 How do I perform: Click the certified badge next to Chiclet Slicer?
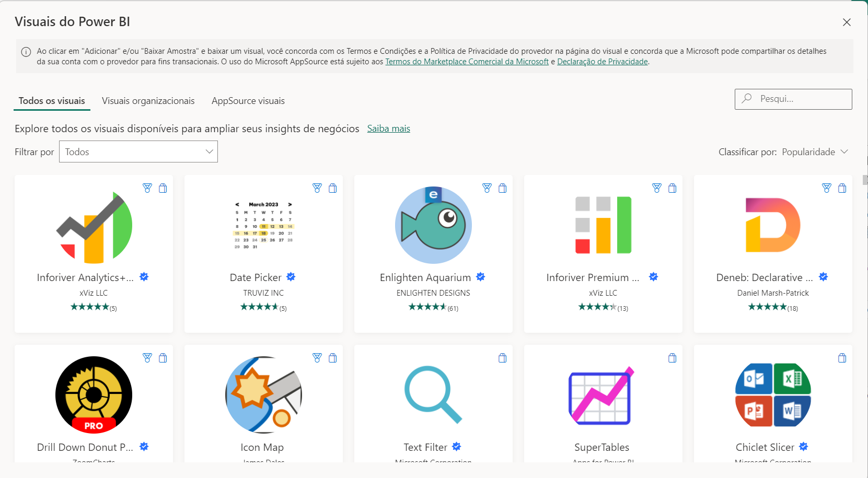[x=804, y=447]
